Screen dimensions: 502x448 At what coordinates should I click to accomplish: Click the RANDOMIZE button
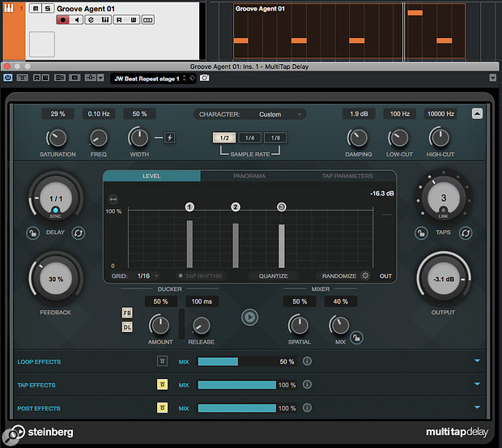(x=339, y=275)
